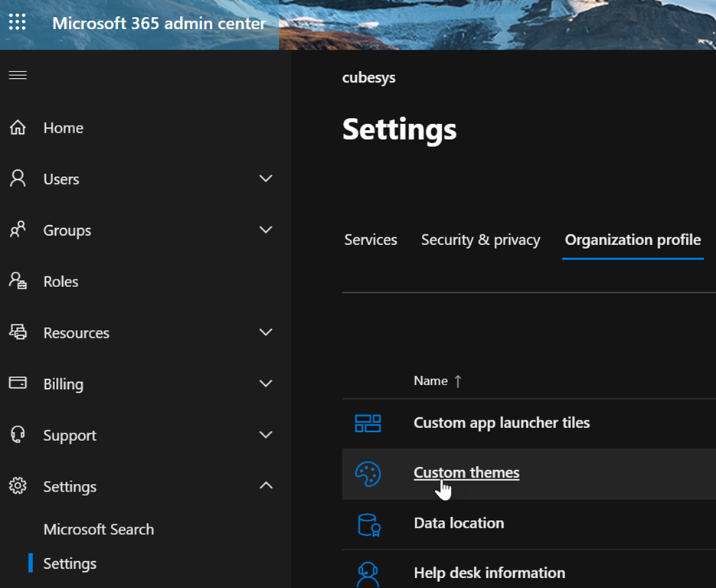Viewport: 716px width, 588px height.
Task: Expand the Users chevron
Action: (266, 178)
